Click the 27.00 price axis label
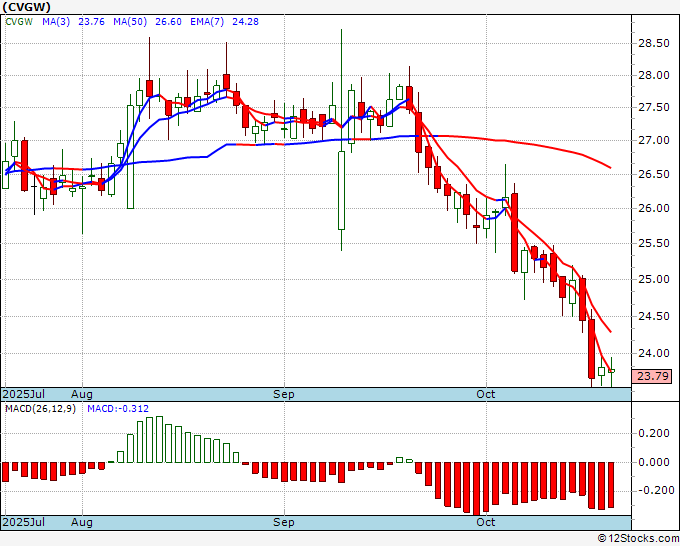680x546 pixels. (654, 141)
